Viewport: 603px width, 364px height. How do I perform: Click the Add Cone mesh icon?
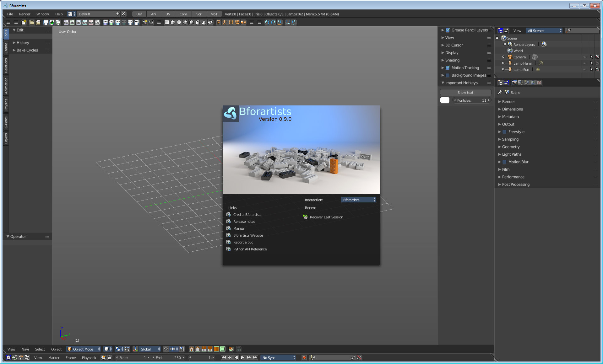click(204, 22)
